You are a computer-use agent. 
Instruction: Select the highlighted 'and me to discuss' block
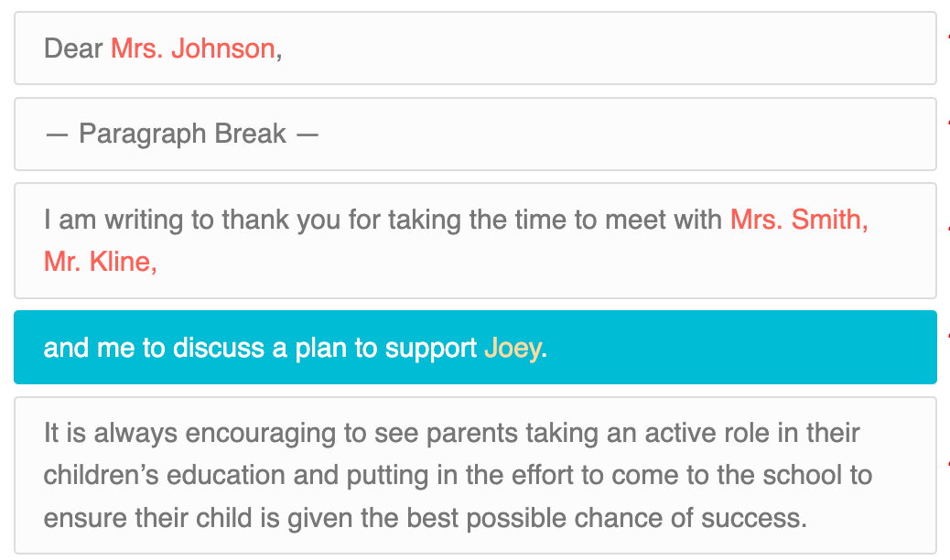pyautogui.click(x=475, y=348)
